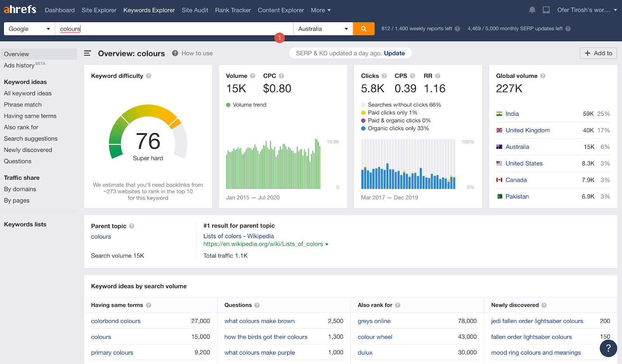
Task: Click the Clicks stacked bar chart
Action: click(x=408, y=164)
